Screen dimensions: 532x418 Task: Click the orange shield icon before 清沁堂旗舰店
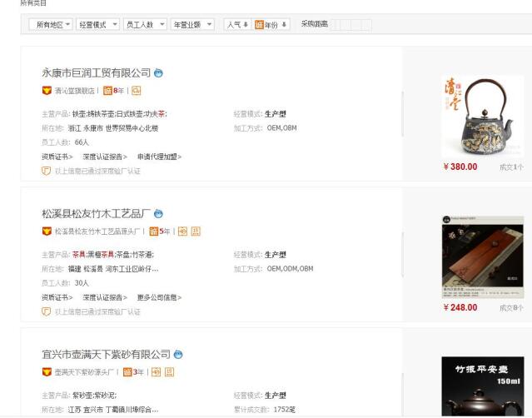click(47, 91)
